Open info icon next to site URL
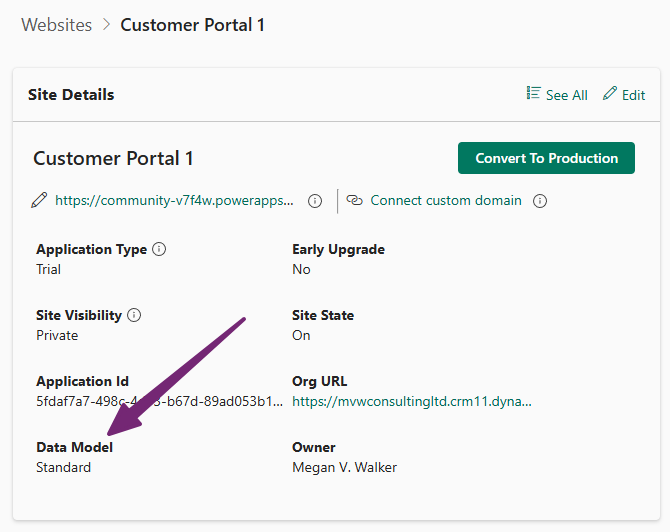The image size is (670, 532). point(315,200)
